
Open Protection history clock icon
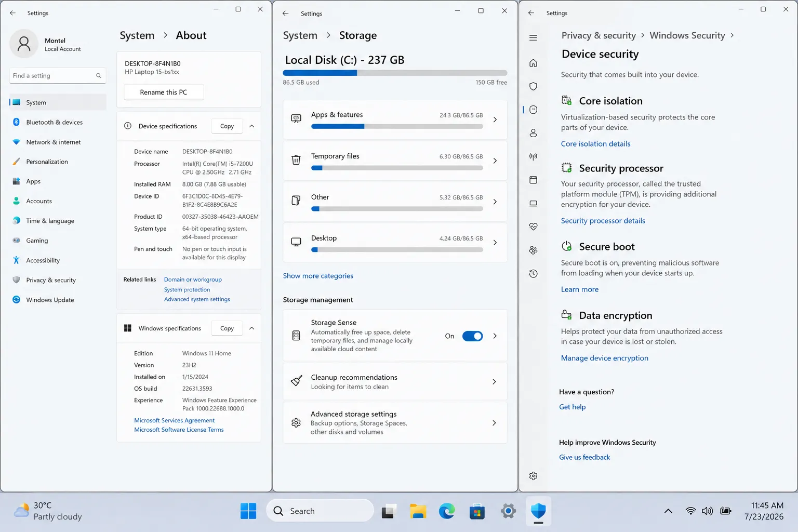click(x=533, y=273)
